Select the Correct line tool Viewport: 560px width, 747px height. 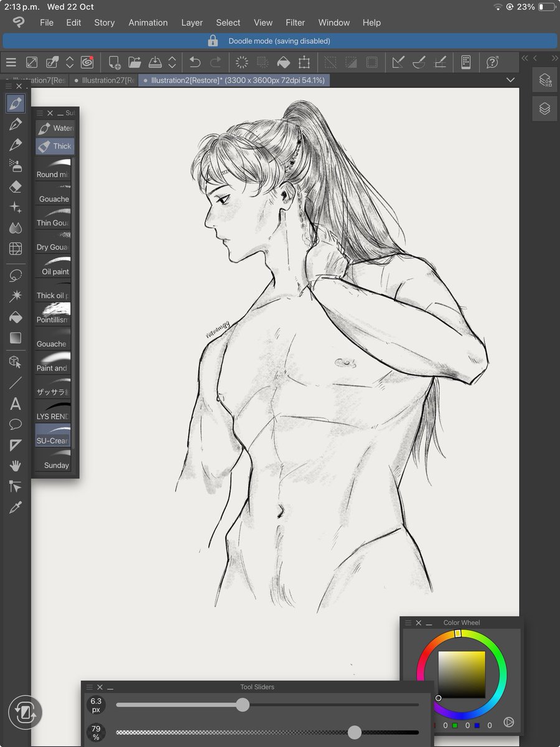(x=16, y=487)
